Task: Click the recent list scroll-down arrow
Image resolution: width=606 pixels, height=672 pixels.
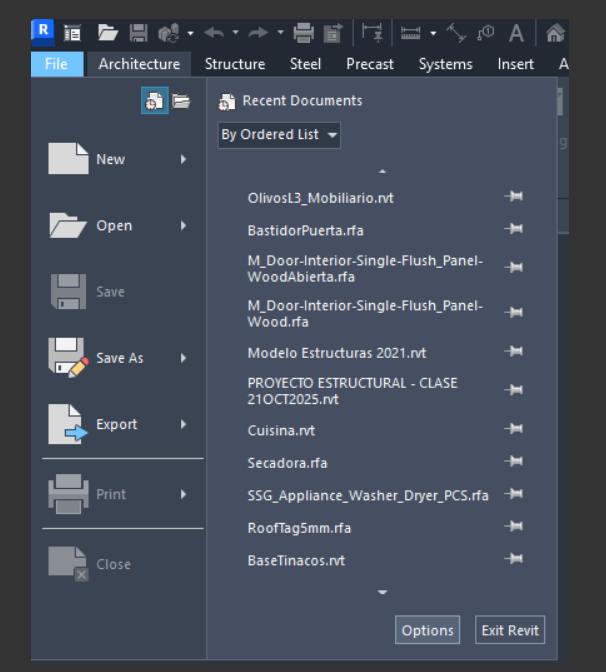Action: coord(382,592)
